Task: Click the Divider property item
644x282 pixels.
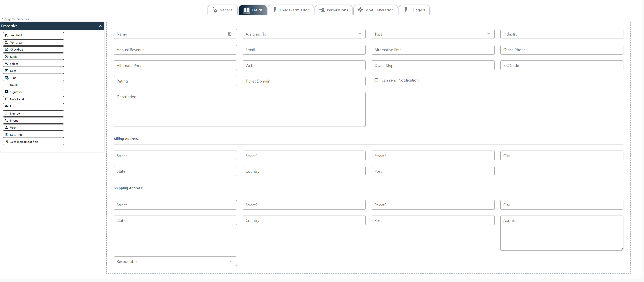Action: [x=33, y=85]
